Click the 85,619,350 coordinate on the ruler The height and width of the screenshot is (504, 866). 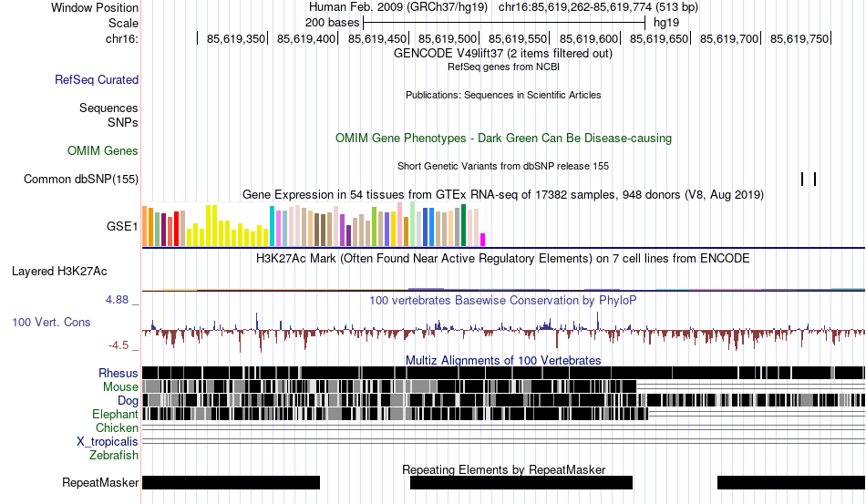click(236, 38)
